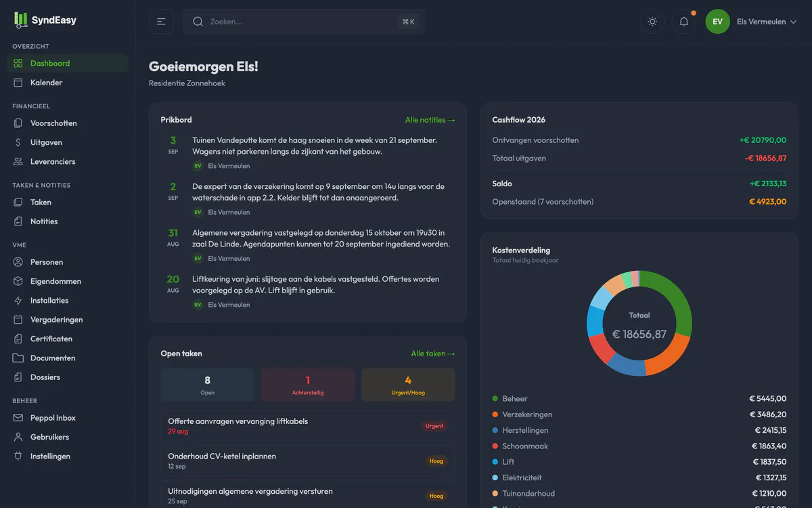The width and height of the screenshot is (812, 508).
Task: Expand the Els Vermeulen user menu
Action: pyautogui.click(x=767, y=22)
